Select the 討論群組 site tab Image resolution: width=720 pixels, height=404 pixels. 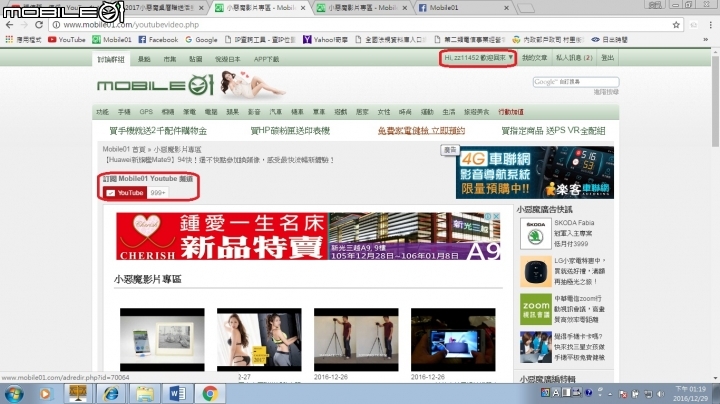pos(111,59)
